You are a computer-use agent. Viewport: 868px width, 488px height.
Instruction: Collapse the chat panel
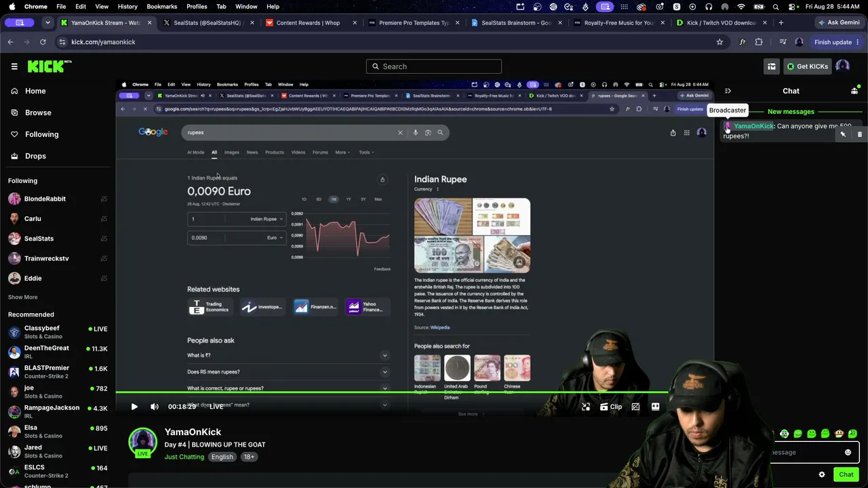(728, 91)
